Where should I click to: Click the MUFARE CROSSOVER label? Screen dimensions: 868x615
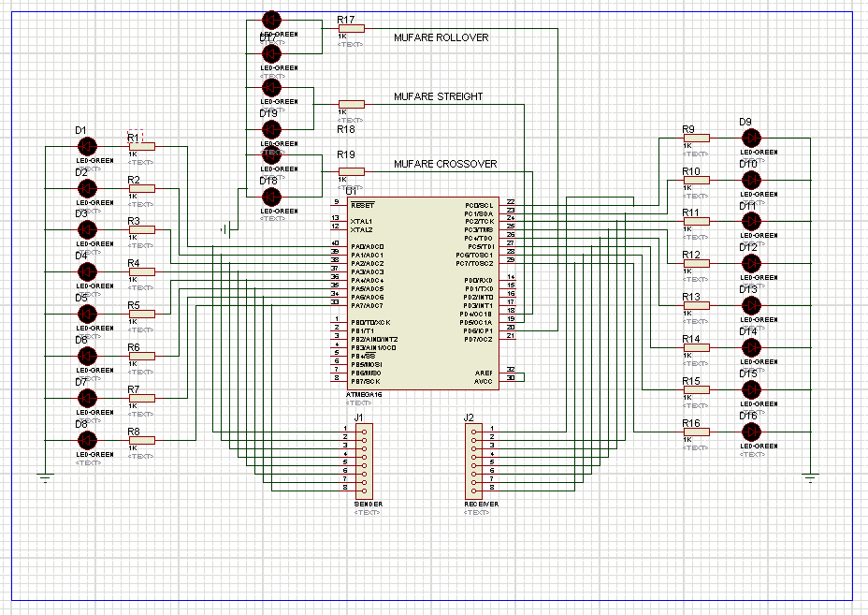pos(445,164)
